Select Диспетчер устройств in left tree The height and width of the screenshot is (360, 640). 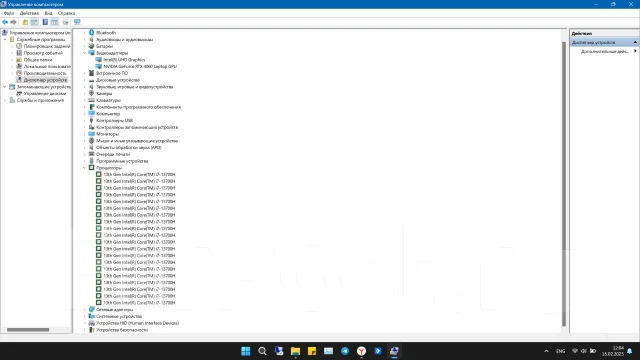click(45, 80)
